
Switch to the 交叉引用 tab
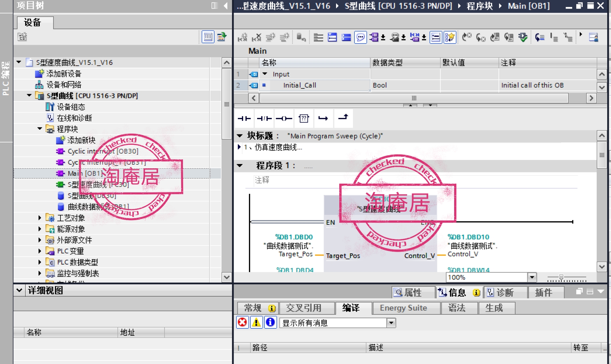tap(304, 308)
